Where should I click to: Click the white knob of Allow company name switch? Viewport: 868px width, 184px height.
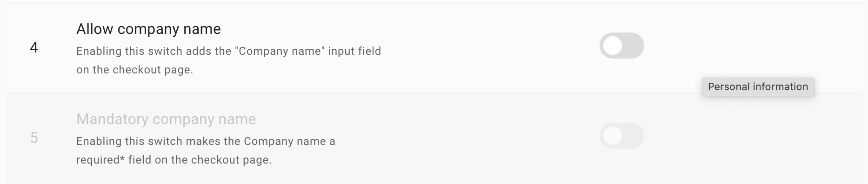click(613, 46)
